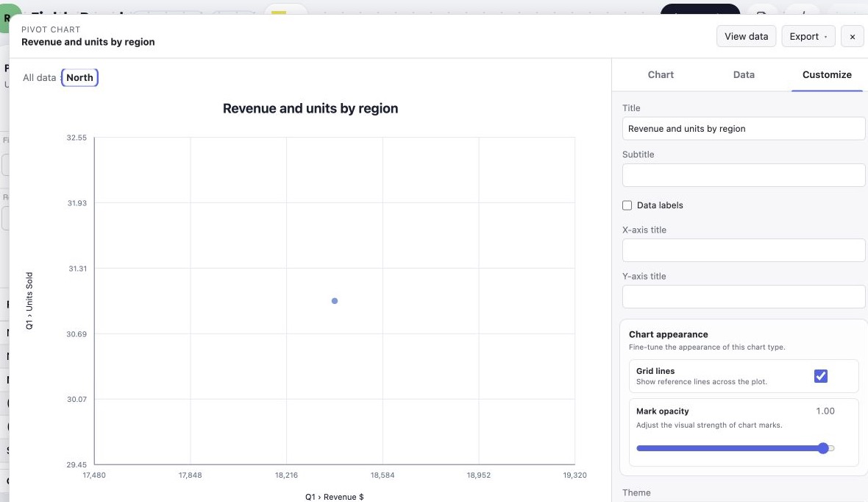This screenshot has height=502, width=868.
Task: Click the y-axis label 30.69
Action: pos(77,334)
